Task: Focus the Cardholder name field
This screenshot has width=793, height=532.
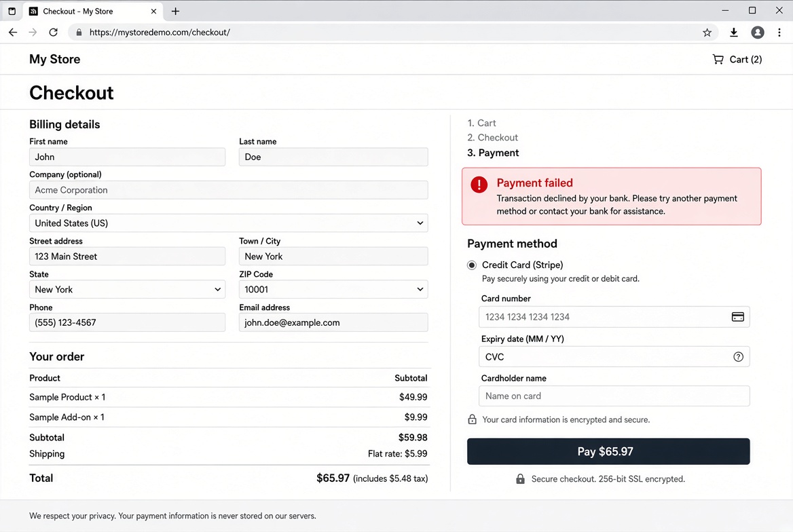Action: tap(614, 396)
